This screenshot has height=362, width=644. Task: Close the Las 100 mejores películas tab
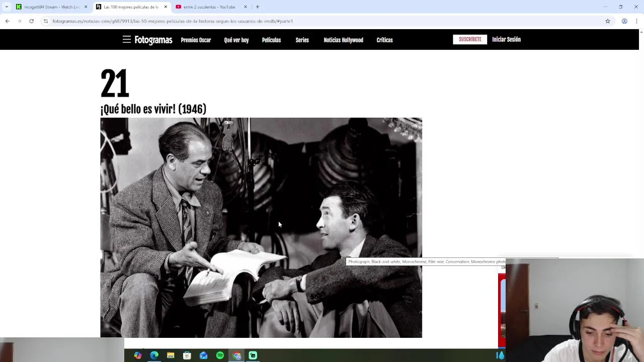166,7
